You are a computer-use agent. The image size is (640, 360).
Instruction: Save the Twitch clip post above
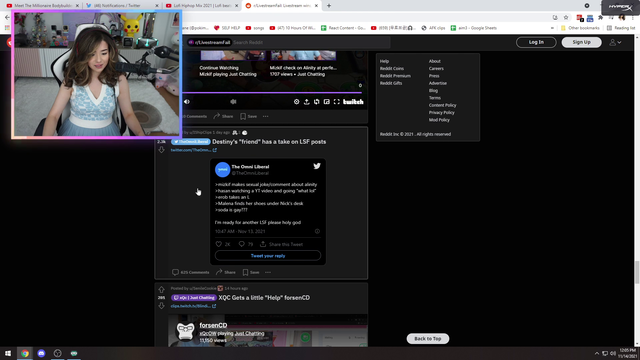point(249,116)
